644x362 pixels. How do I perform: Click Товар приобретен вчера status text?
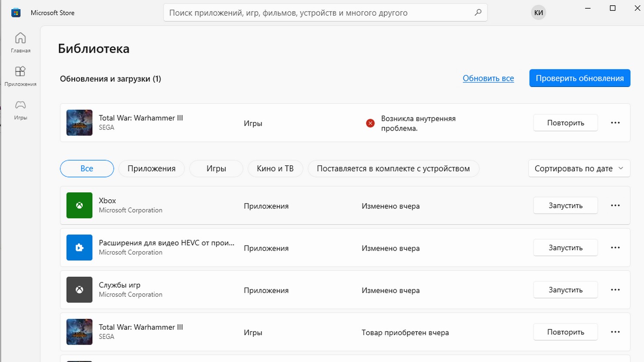point(405,332)
